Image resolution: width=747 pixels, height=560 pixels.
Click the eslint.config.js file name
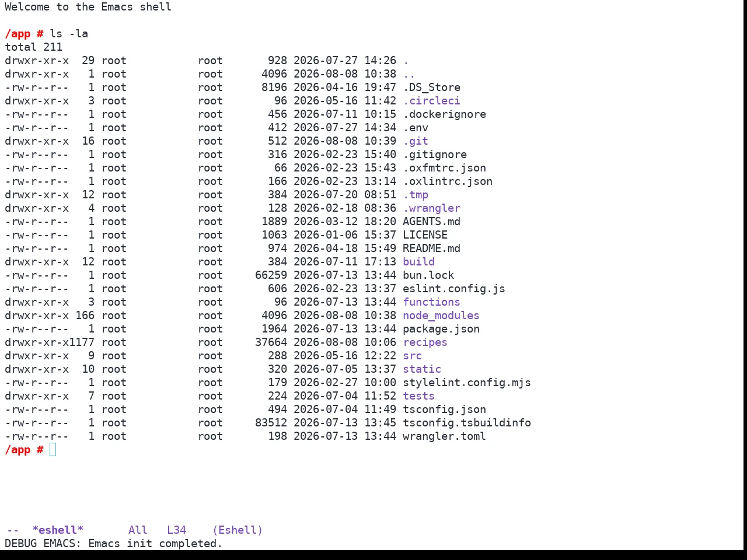454,289
